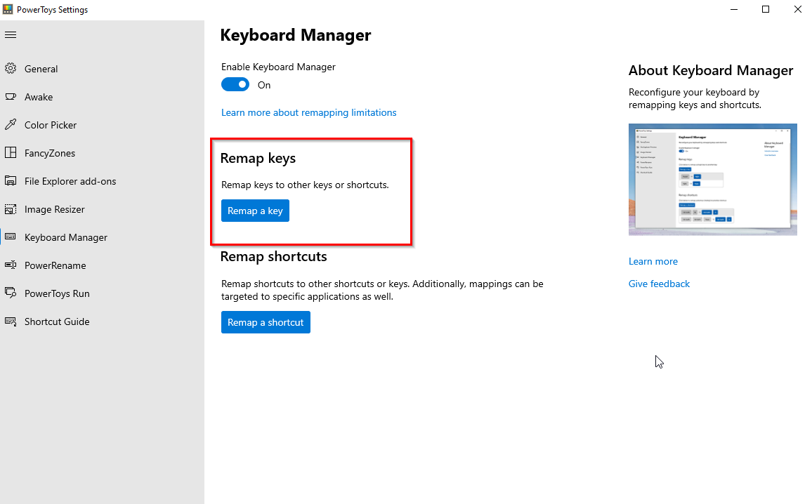Click the Remap a key button
Image resolution: width=812 pixels, height=504 pixels.
coord(255,211)
